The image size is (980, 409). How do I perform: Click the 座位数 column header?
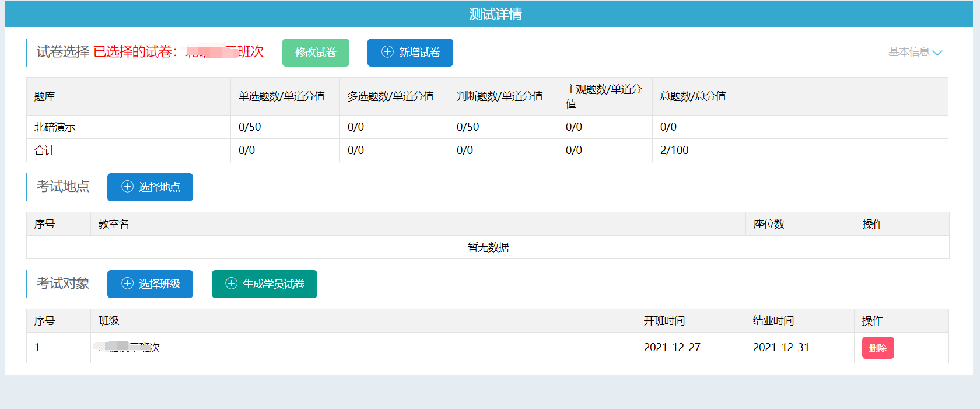point(769,224)
